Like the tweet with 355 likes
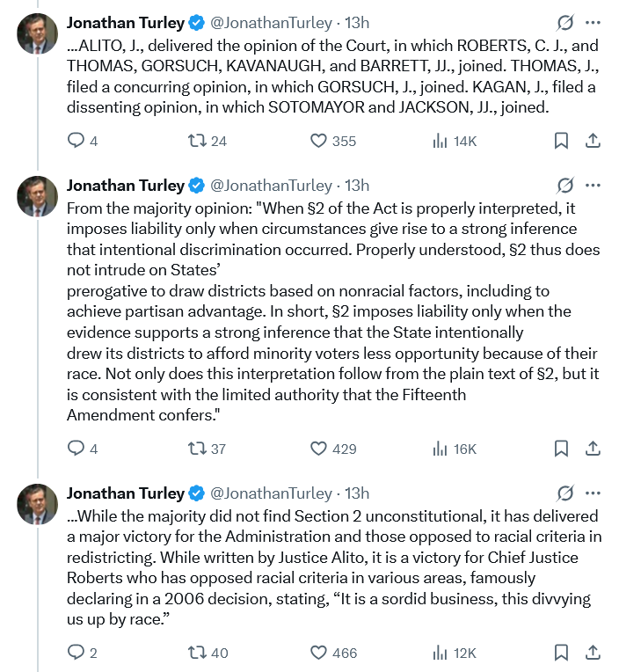The image size is (619, 672). 319,141
